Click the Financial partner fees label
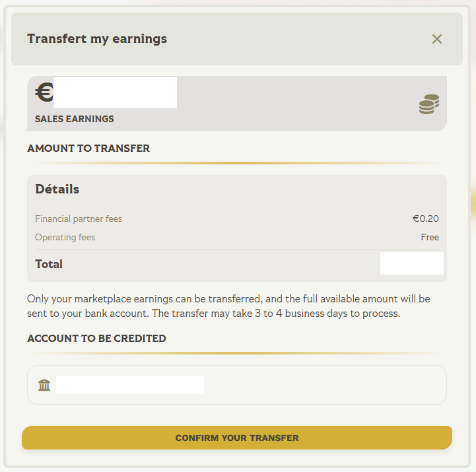Screen dimensions: 476x472 [79, 219]
